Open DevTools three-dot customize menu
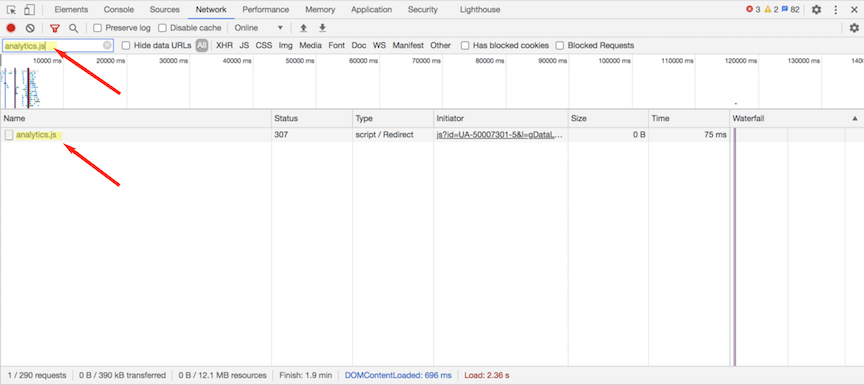864x385 pixels. point(836,9)
